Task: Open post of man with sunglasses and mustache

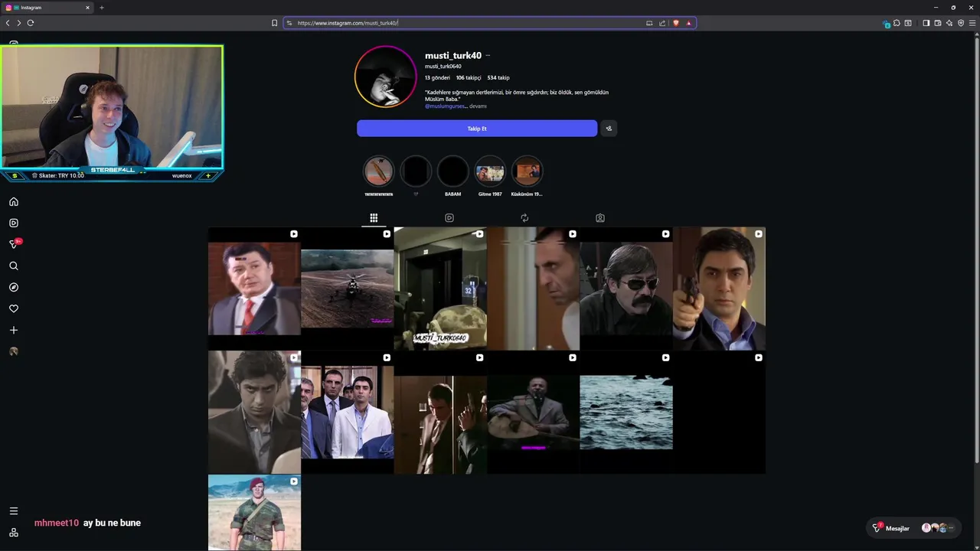Action: (x=626, y=289)
